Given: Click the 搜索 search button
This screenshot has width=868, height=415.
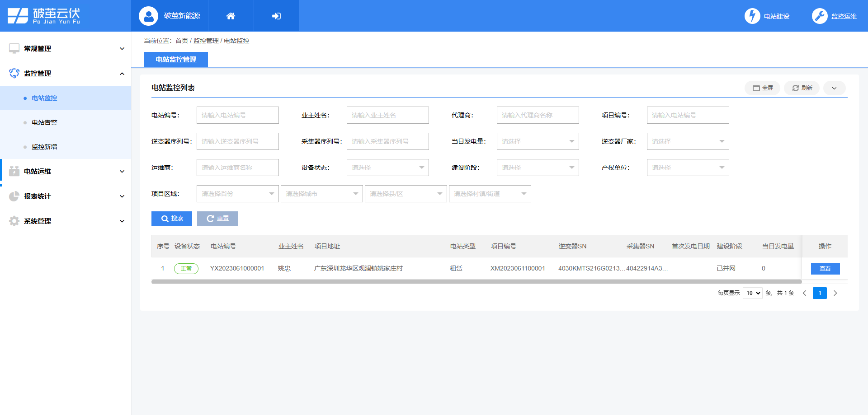Looking at the screenshot, I should [172, 219].
